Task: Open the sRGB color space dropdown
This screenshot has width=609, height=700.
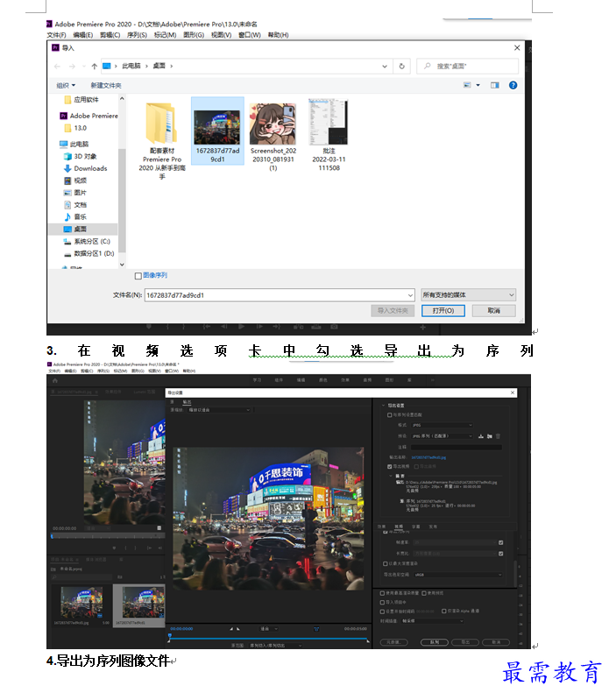Action: coord(457,575)
